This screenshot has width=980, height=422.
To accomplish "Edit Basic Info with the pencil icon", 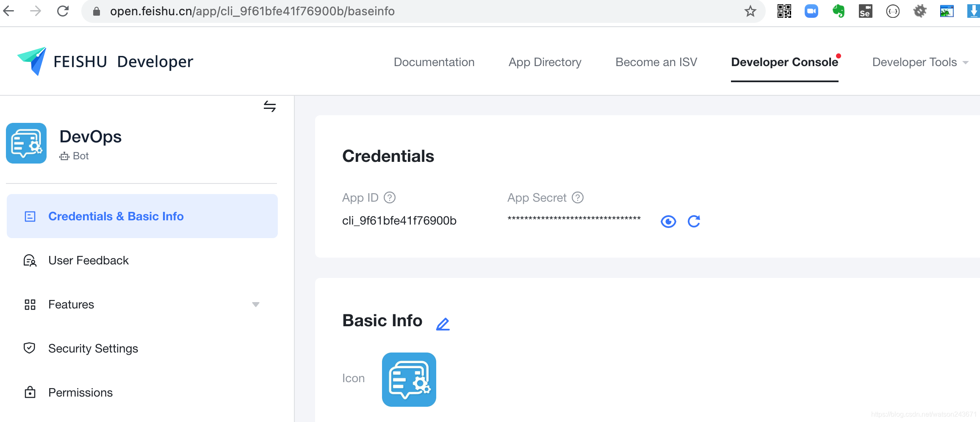I will pos(443,324).
